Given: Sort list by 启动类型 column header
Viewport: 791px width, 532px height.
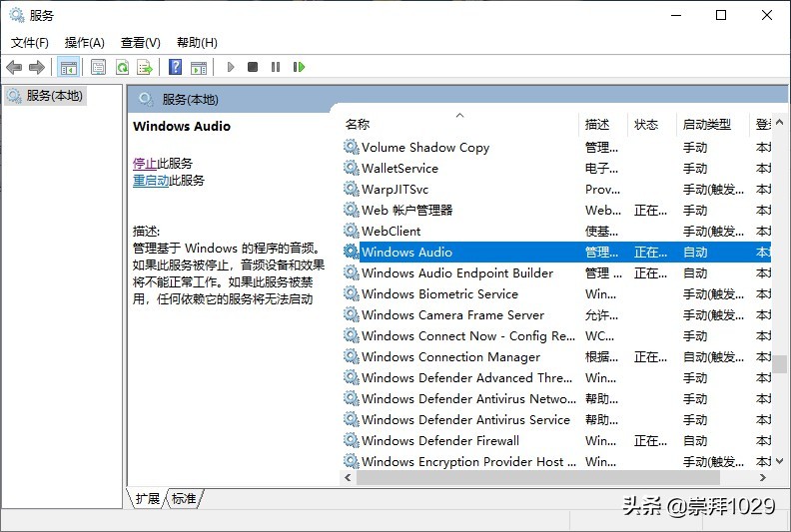Looking at the screenshot, I should click(x=706, y=125).
